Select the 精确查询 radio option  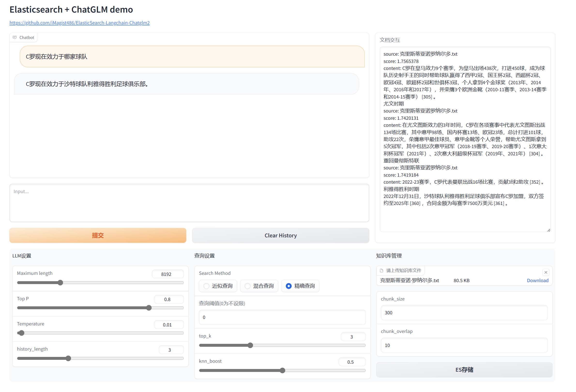click(x=289, y=286)
